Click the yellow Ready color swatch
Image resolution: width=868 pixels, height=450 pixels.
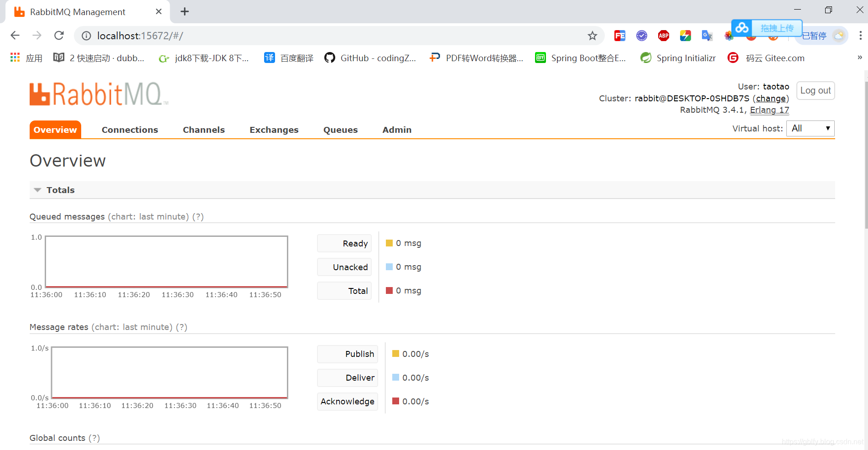pyautogui.click(x=390, y=243)
